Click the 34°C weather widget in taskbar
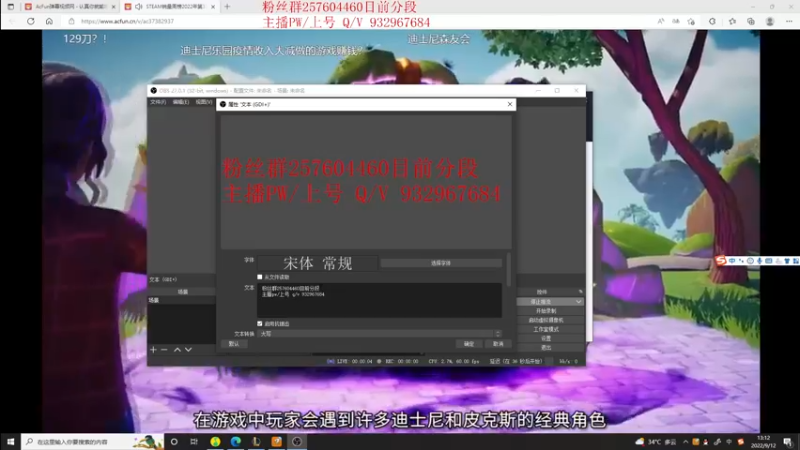The image size is (800, 450). pyautogui.click(x=656, y=442)
